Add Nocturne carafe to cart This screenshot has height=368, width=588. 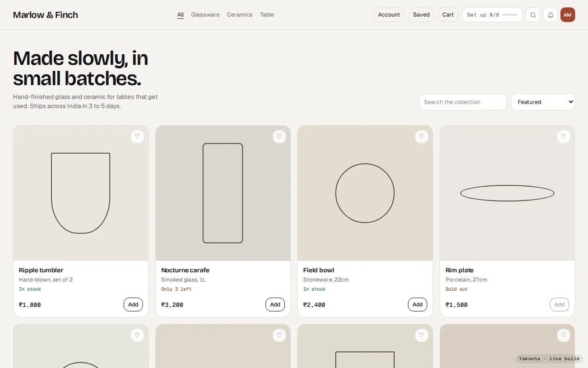pyautogui.click(x=275, y=305)
